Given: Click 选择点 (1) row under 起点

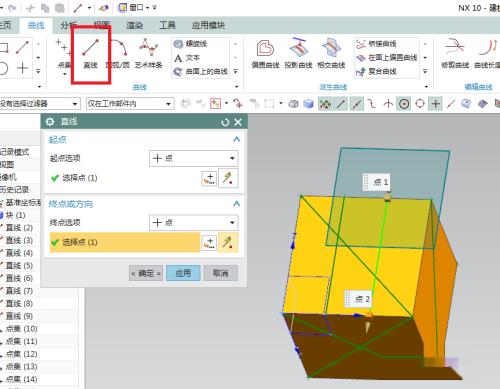Looking at the screenshot, I should (x=125, y=178).
